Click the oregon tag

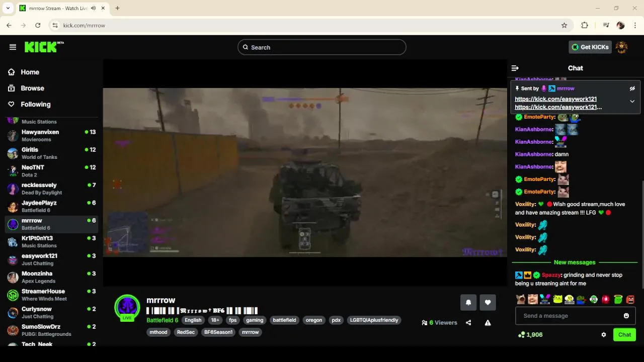[314, 320]
